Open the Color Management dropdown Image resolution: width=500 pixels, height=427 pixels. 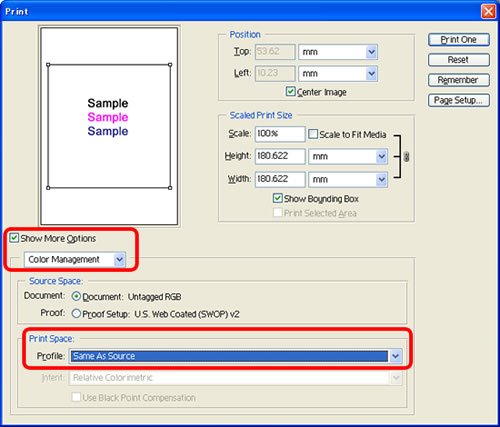pyautogui.click(x=75, y=259)
